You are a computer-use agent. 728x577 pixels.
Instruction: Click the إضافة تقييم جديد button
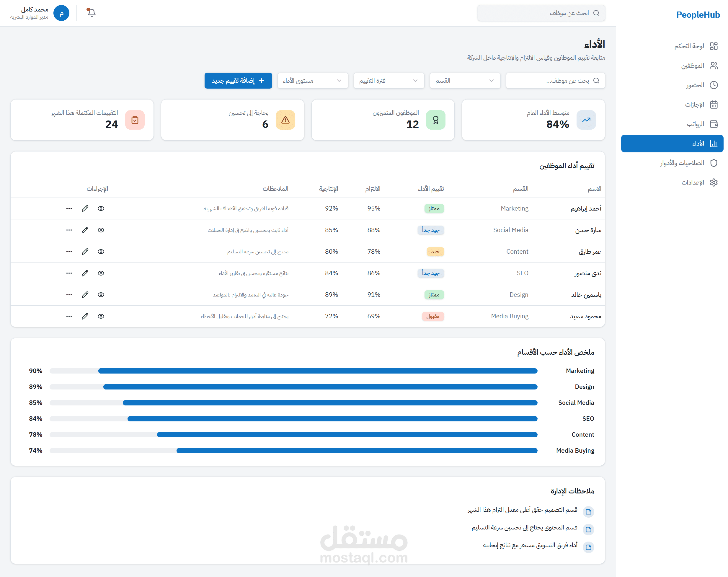[x=238, y=81]
